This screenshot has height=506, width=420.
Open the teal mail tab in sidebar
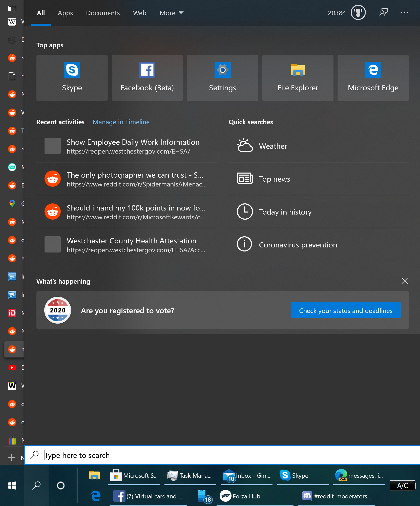(x=12, y=167)
